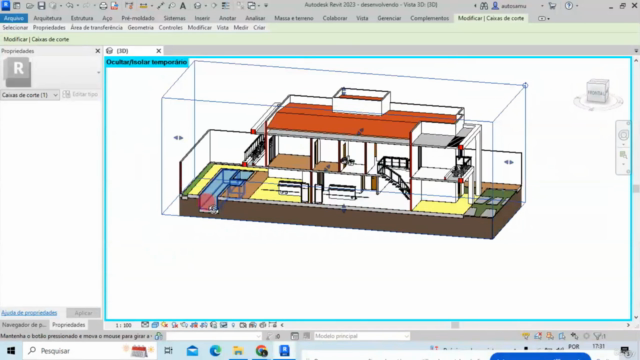The image size is (640, 360).
Task: Open the Windows Start menu
Action: tap(11, 351)
